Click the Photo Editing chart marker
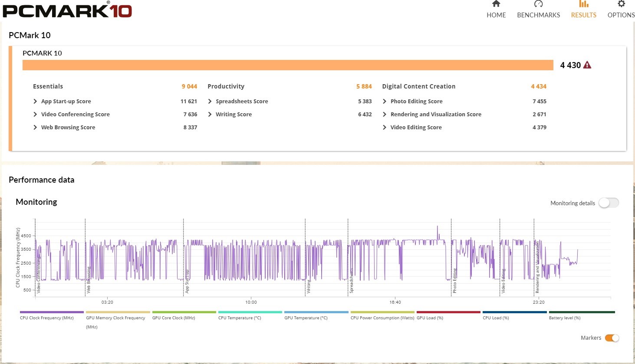 455,280
